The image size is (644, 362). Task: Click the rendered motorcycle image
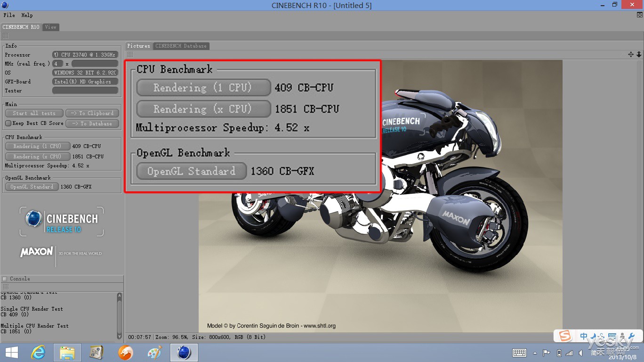[380, 197]
